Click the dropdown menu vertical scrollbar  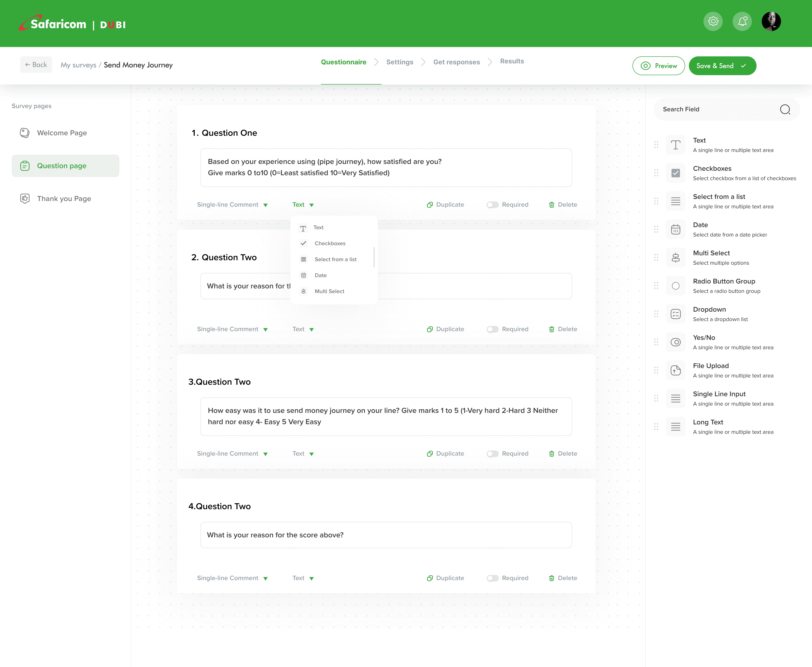click(374, 257)
